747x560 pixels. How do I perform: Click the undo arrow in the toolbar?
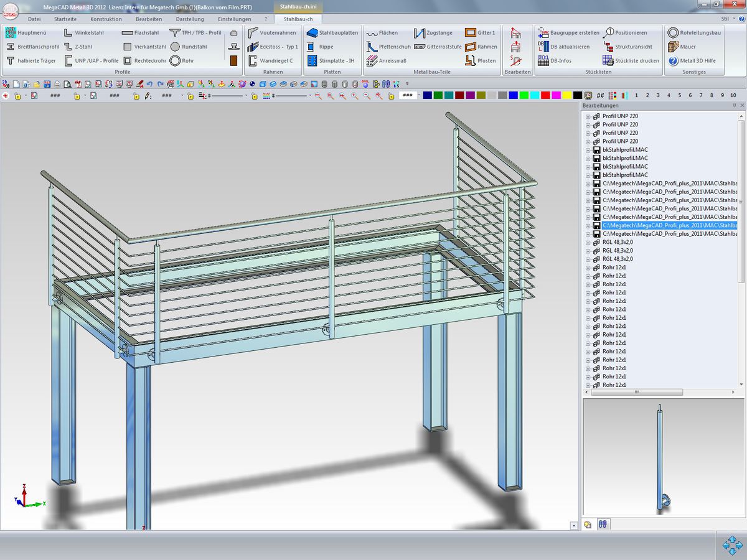coord(150,84)
